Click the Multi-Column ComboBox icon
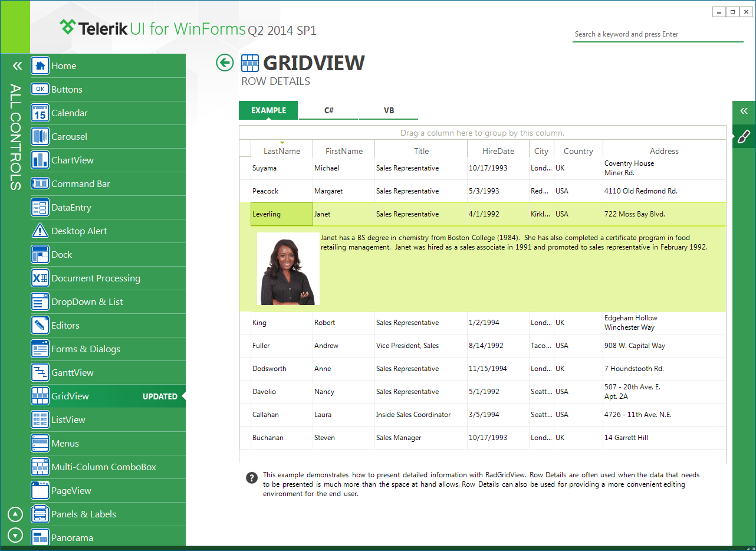 point(40,467)
